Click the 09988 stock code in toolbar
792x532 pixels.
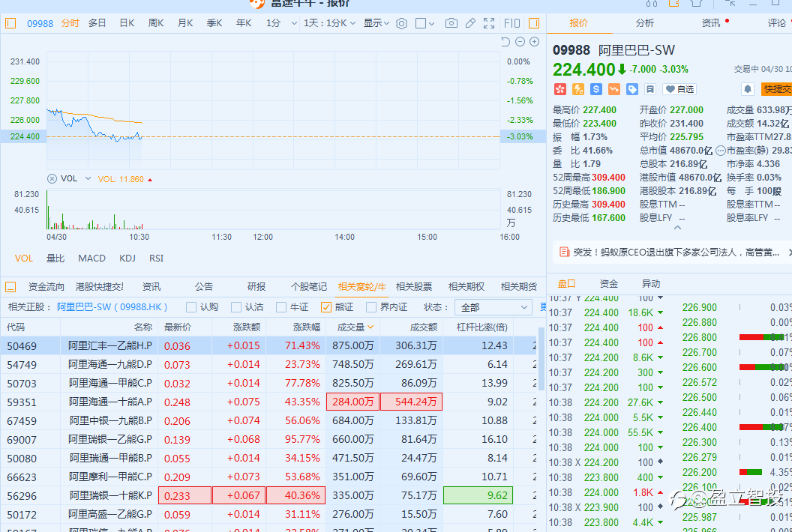pos(40,23)
